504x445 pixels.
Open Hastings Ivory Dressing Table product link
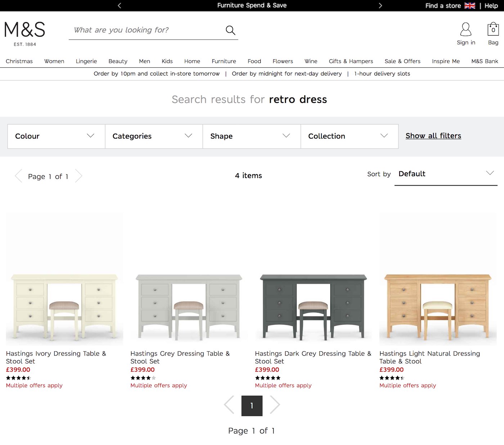coord(56,357)
